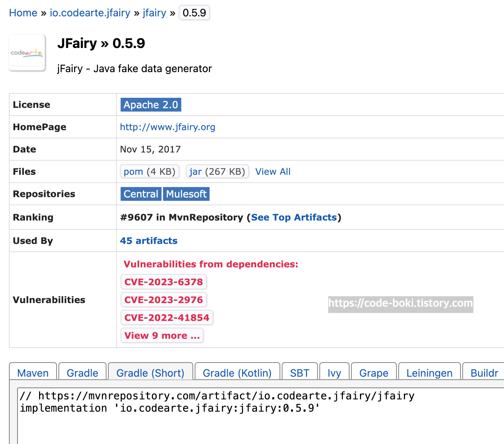Open the Mulesoft repository badge
The width and height of the screenshot is (504, 444).
[x=186, y=194]
